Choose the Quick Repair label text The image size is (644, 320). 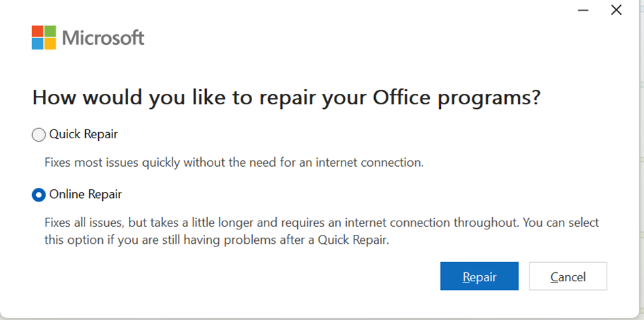83,134
